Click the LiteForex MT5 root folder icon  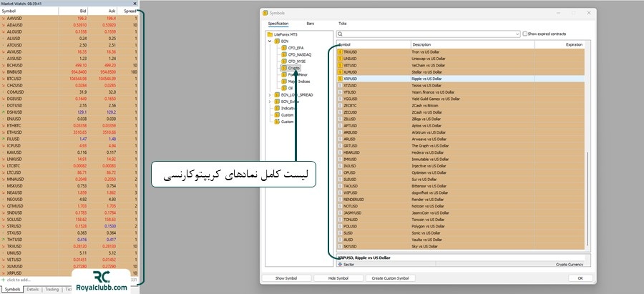click(270, 34)
